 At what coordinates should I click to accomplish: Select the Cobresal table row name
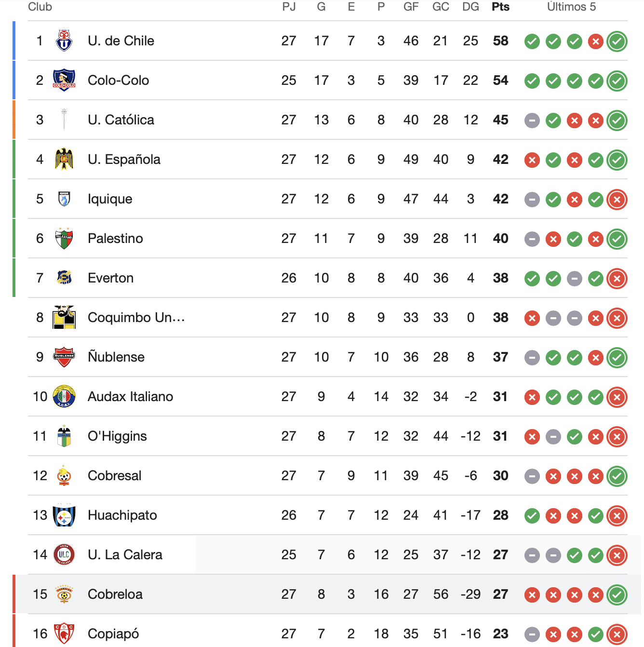[x=115, y=476]
